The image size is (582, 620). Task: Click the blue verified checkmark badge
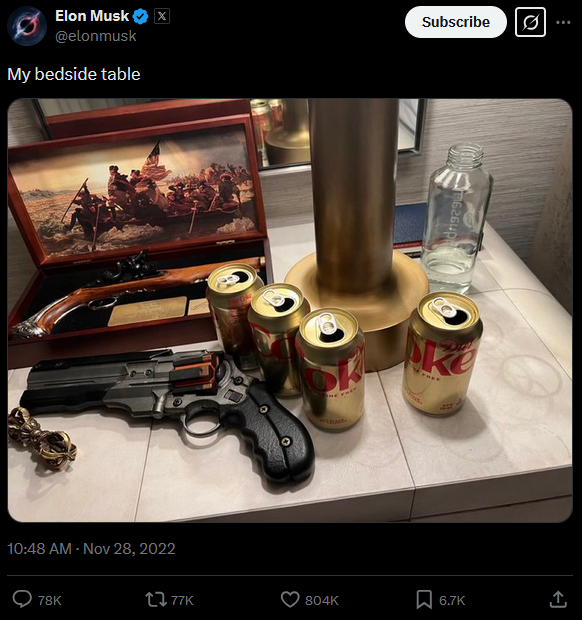point(140,16)
